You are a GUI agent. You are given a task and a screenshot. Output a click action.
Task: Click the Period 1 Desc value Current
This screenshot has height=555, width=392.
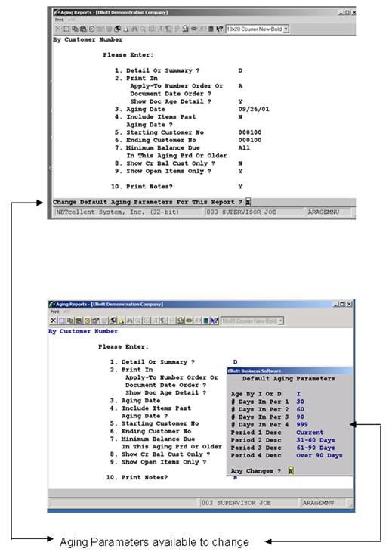point(310,433)
